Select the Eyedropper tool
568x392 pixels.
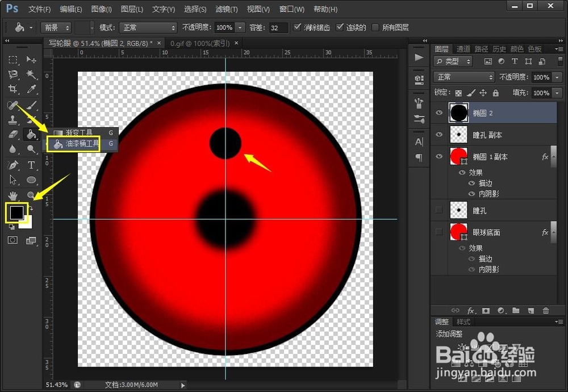pos(31,89)
